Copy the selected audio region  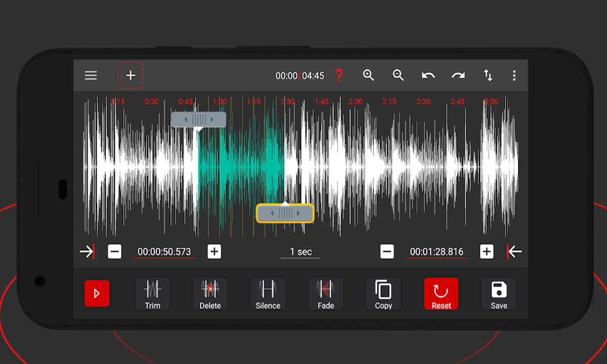click(383, 294)
